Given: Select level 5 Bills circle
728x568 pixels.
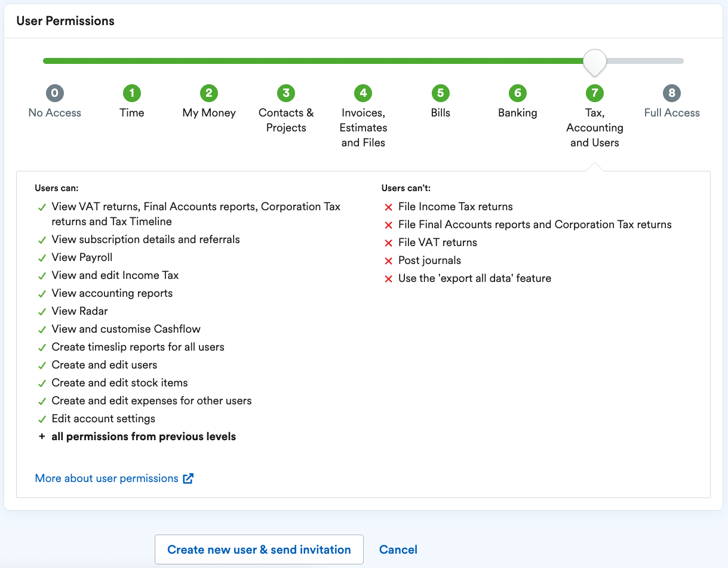Looking at the screenshot, I should [x=440, y=93].
